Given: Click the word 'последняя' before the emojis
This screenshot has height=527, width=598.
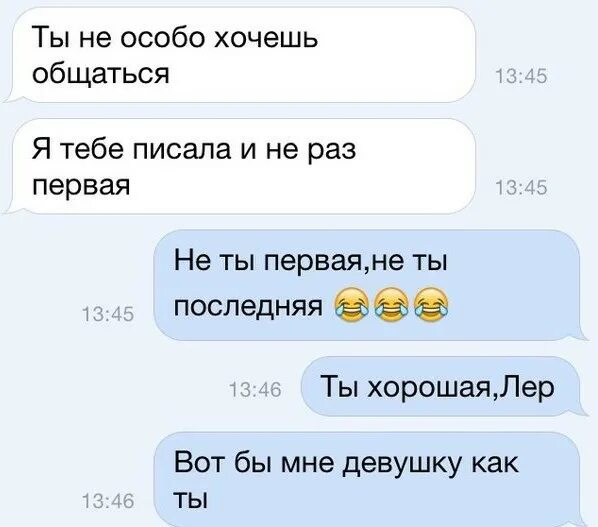Looking at the screenshot, I should click(248, 306).
